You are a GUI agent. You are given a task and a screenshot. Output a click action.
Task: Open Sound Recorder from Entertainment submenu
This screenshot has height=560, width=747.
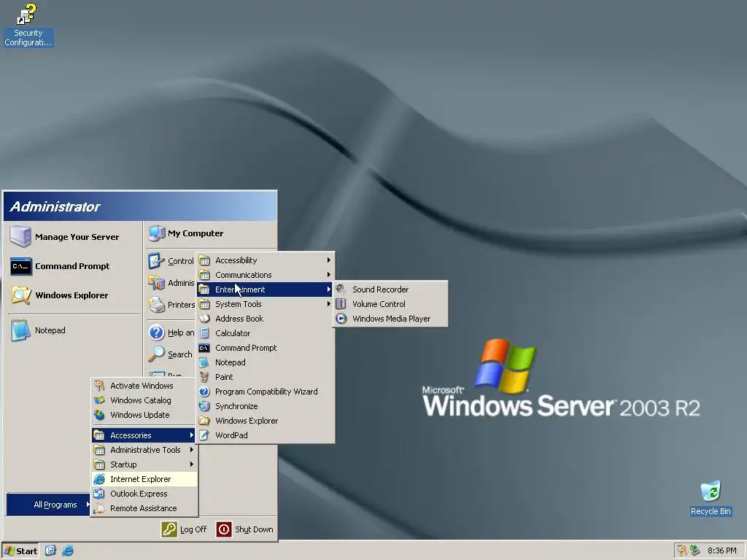pos(390,289)
